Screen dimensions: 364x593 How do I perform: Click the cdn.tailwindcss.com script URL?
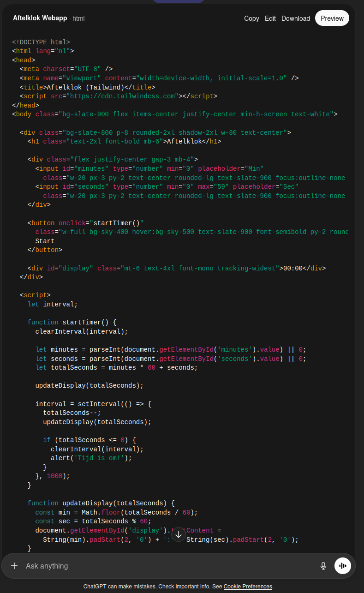(x=123, y=96)
